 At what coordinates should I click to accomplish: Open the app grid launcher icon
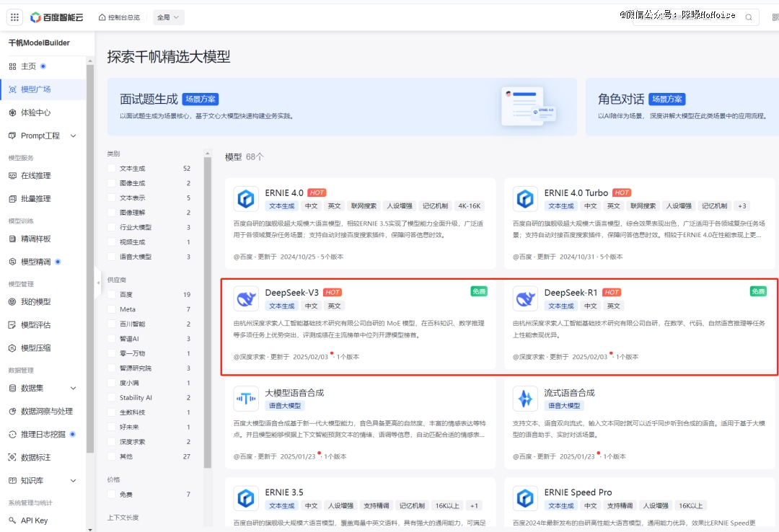(14, 17)
